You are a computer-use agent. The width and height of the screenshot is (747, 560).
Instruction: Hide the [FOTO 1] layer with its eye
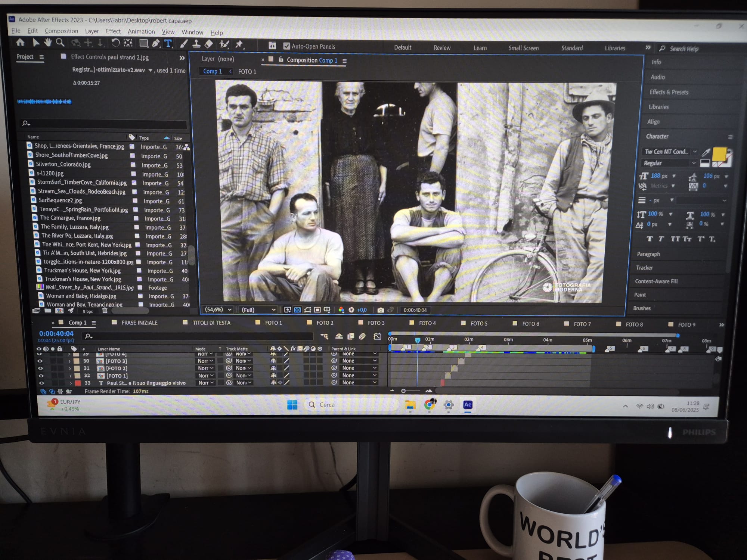tap(41, 376)
